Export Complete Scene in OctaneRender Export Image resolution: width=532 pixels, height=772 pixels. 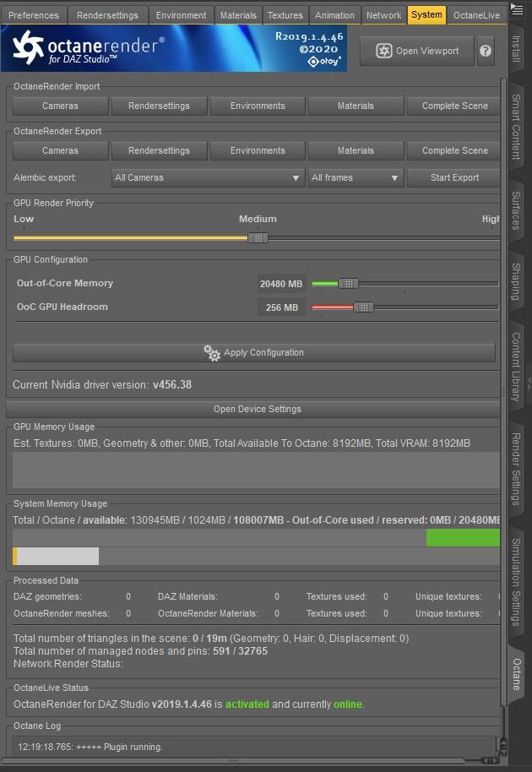click(453, 150)
